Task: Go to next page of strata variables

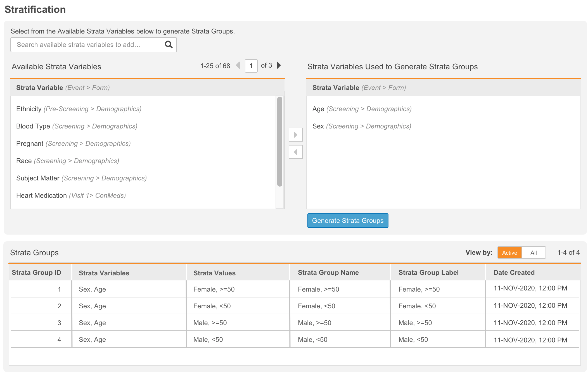Action: point(278,65)
